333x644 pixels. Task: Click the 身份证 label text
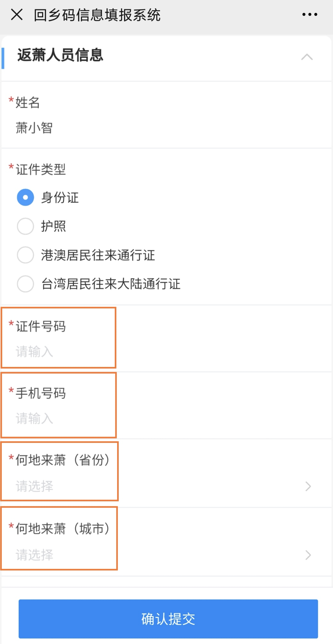[x=60, y=198]
